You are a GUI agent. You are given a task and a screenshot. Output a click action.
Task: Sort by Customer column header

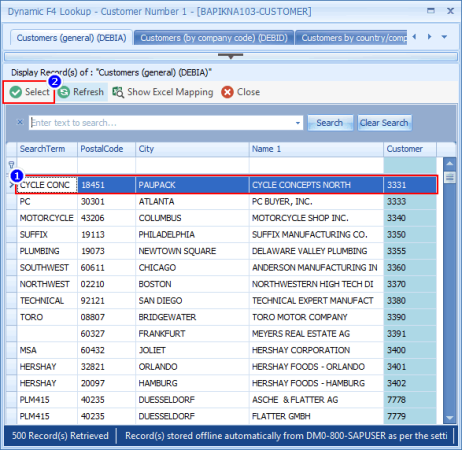(x=410, y=149)
